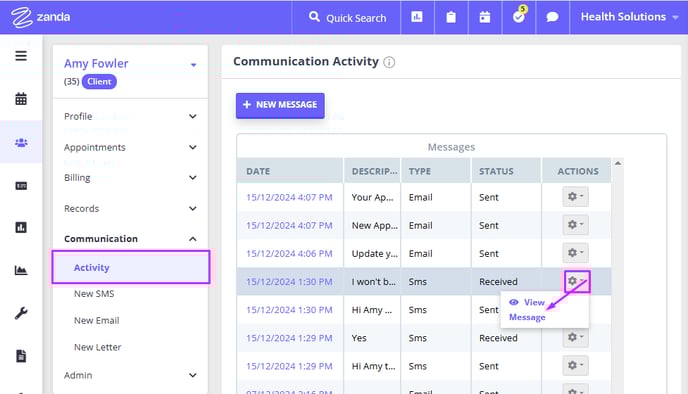
Task: Open the calendar icon in left sidebar
Action: pos(21,99)
